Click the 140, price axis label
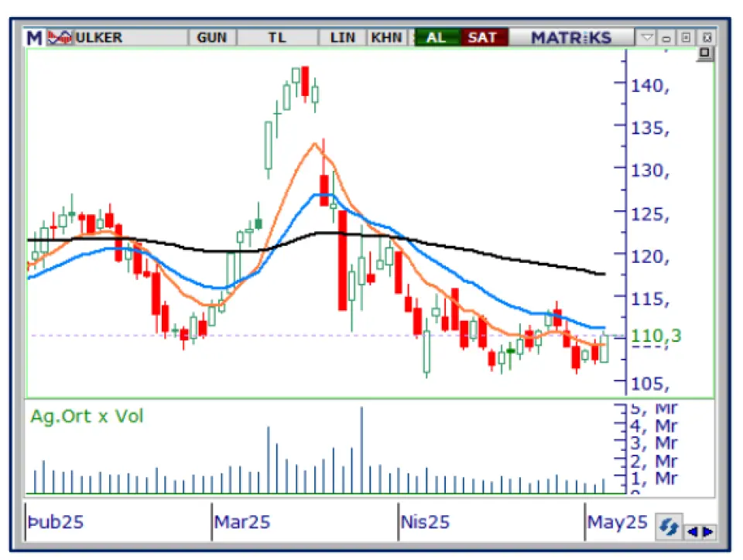The image size is (743, 560). click(650, 86)
